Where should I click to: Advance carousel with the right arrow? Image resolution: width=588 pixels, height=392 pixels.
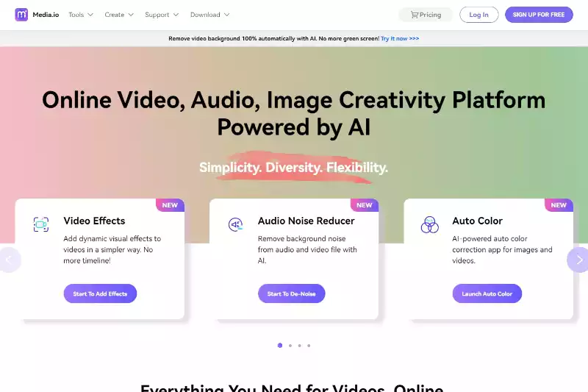point(578,260)
